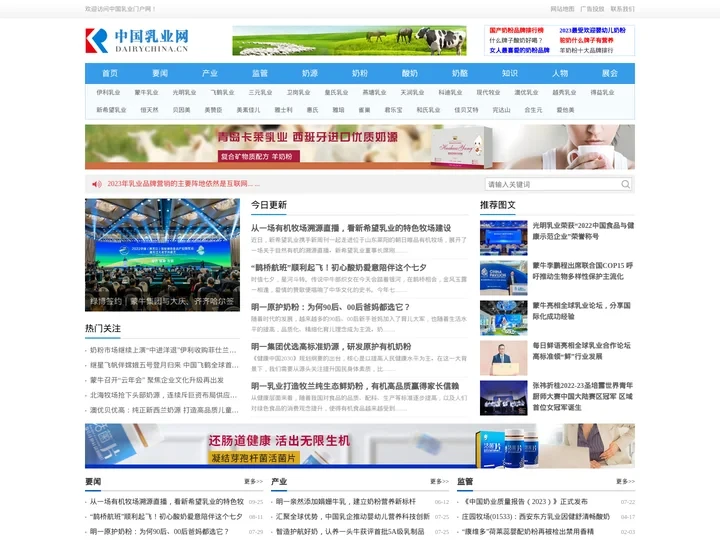Screen dimensions: 720x540
Task: Open the 奶酪 nav tab
Action: pos(460,73)
